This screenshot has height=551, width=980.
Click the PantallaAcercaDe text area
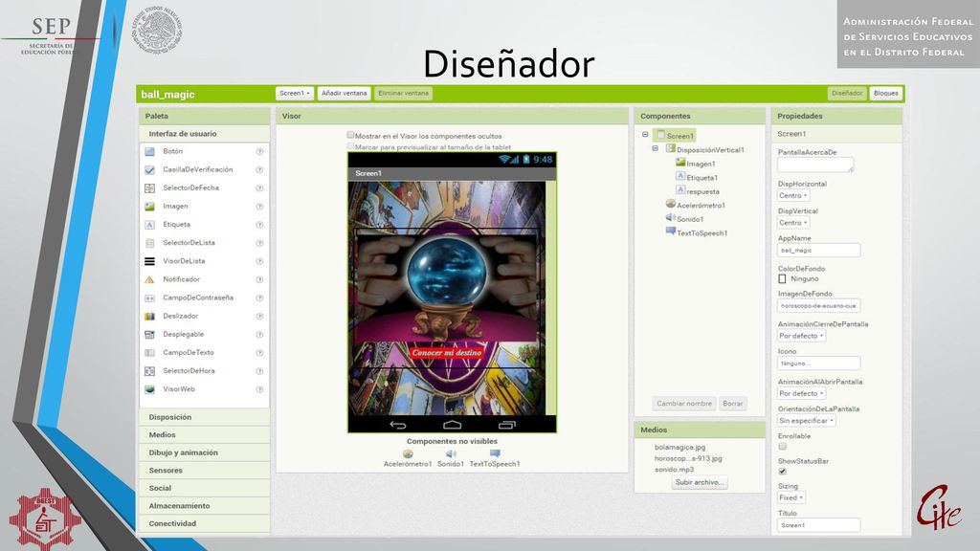click(815, 165)
